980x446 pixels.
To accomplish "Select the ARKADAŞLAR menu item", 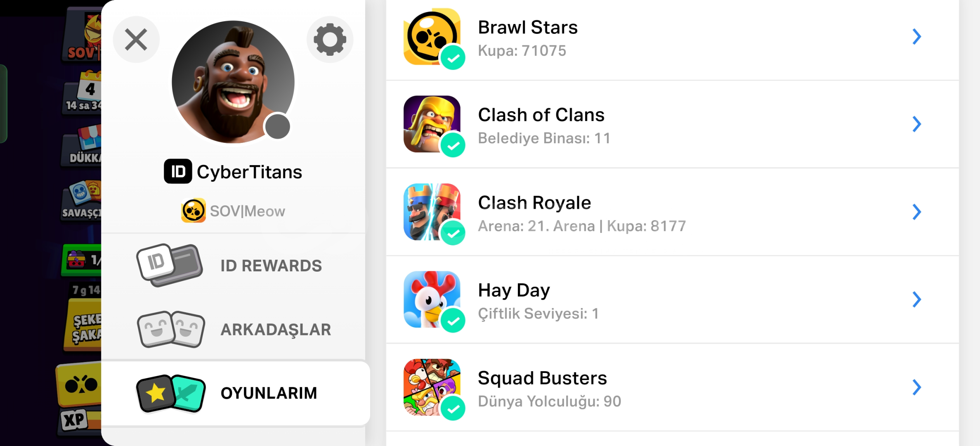I will pyautogui.click(x=233, y=330).
